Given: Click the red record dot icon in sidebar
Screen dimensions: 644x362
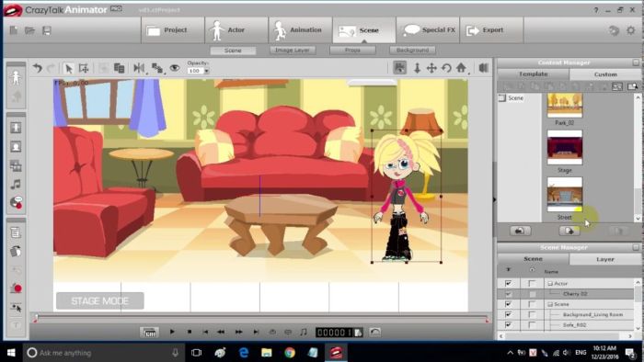Looking at the screenshot, I should pyautogui.click(x=16, y=288).
